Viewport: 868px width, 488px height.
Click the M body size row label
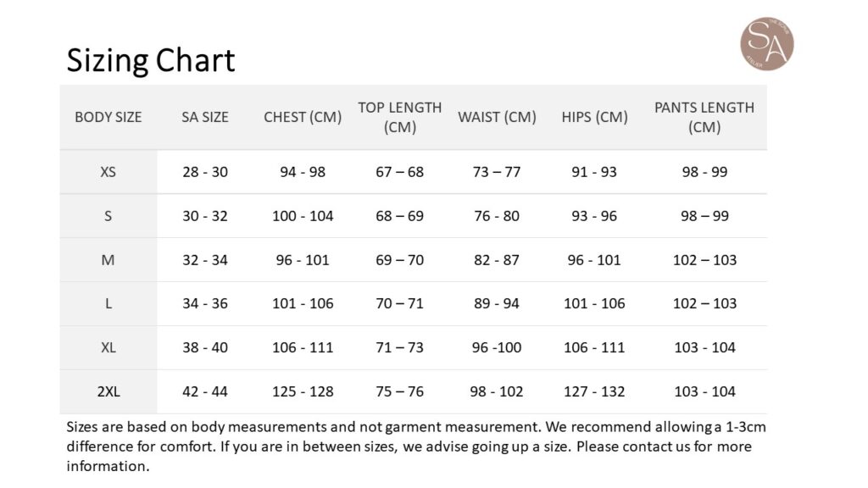[x=108, y=260]
